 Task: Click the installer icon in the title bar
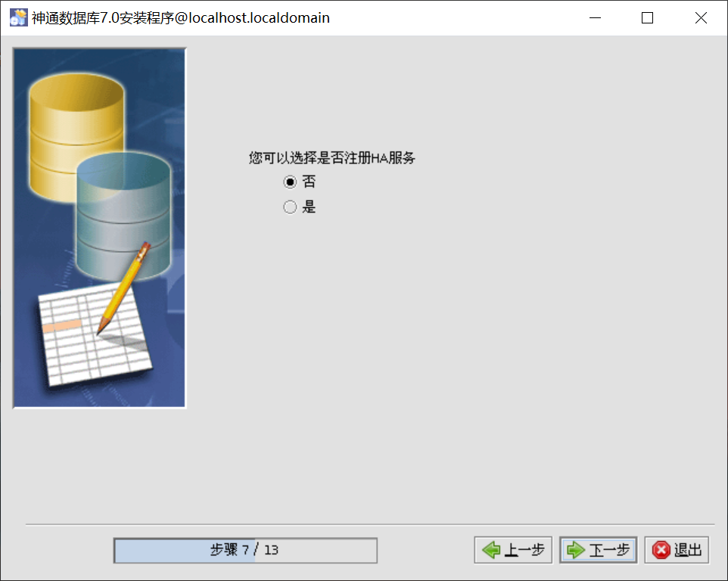coord(19,17)
